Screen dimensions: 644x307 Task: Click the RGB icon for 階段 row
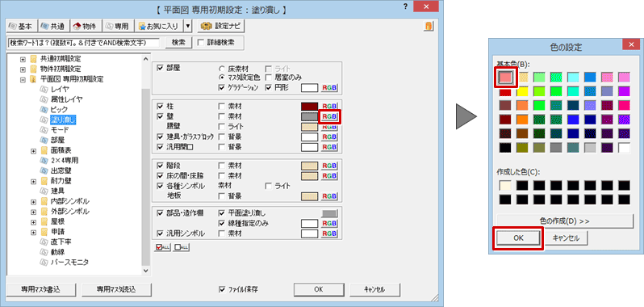tap(329, 166)
